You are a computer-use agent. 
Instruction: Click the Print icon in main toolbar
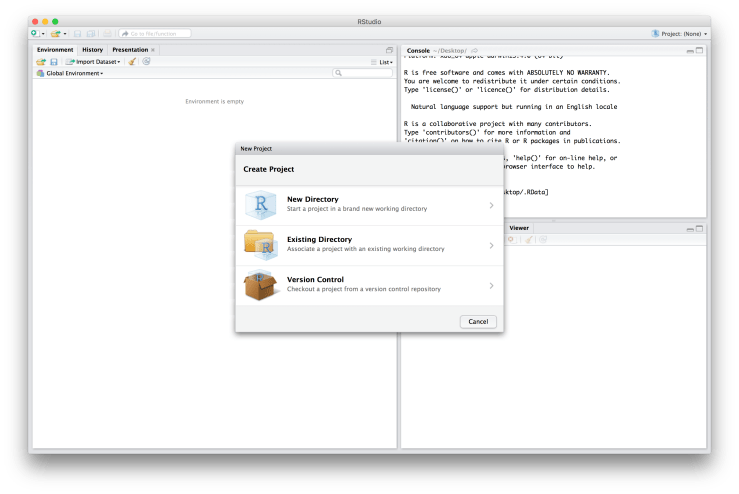tap(107, 33)
